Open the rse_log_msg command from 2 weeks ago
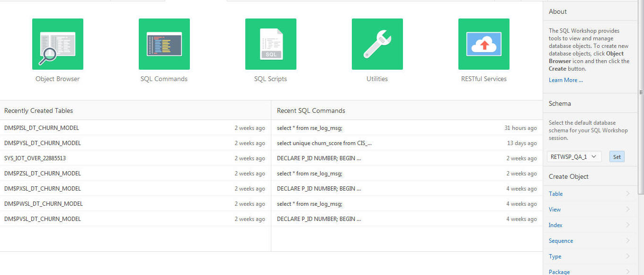 (x=310, y=174)
